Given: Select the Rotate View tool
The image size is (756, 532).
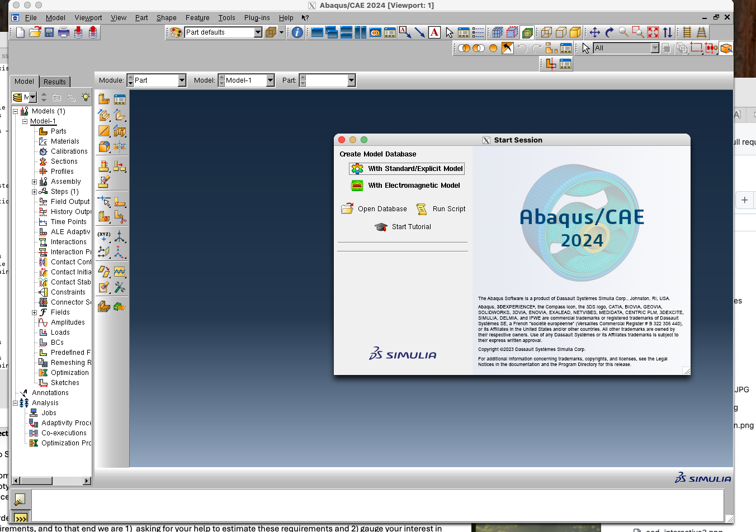Looking at the screenshot, I should coord(609,32).
